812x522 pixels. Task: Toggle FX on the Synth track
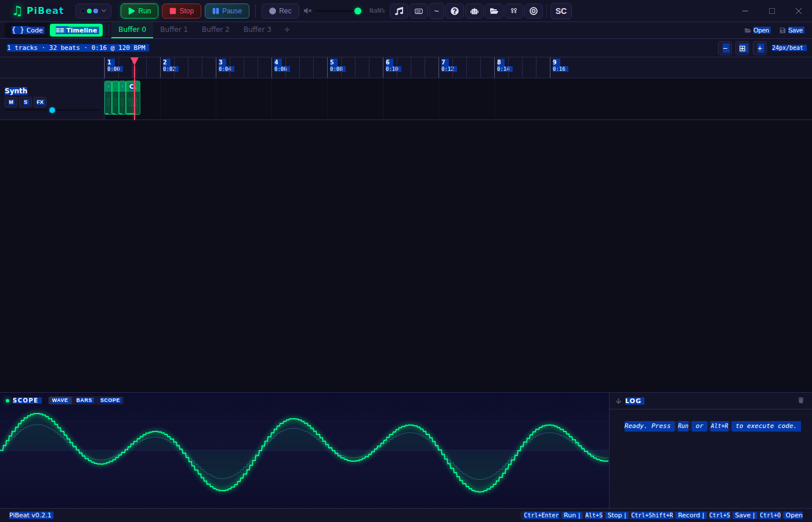pos(40,102)
